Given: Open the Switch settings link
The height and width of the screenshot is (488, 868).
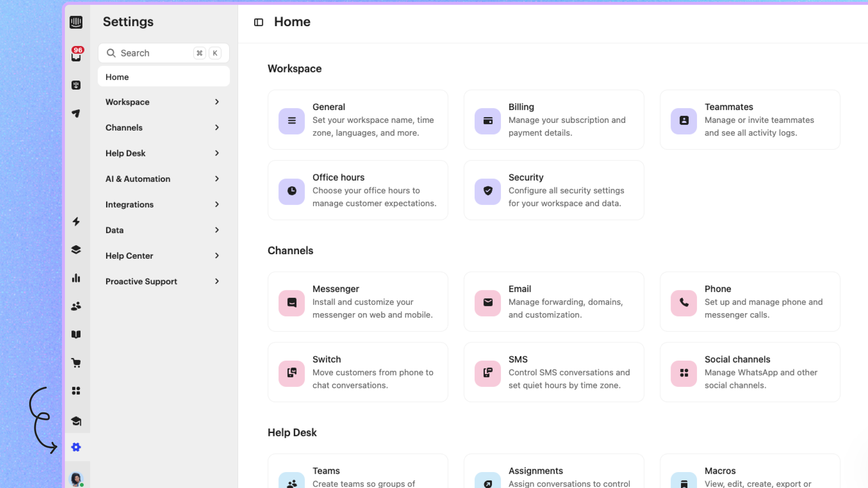Looking at the screenshot, I should click(326, 359).
